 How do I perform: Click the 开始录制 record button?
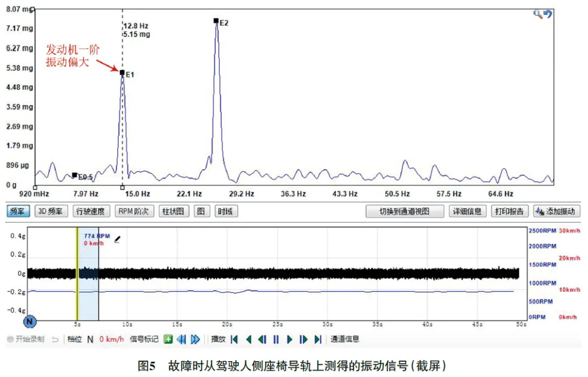click(26, 339)
